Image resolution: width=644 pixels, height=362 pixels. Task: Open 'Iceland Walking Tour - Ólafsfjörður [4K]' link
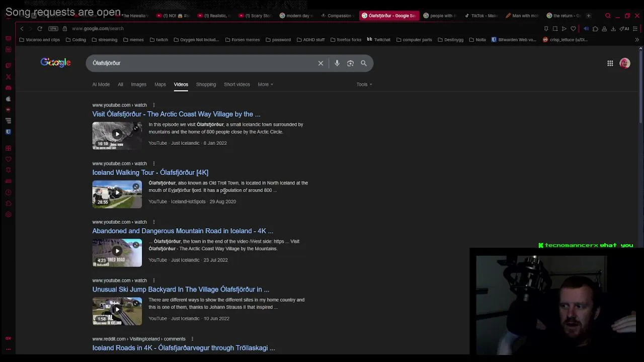[150, 172]
